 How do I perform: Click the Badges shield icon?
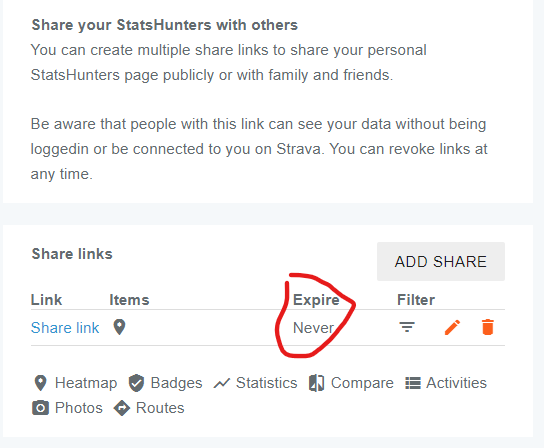tap(136, 383)
